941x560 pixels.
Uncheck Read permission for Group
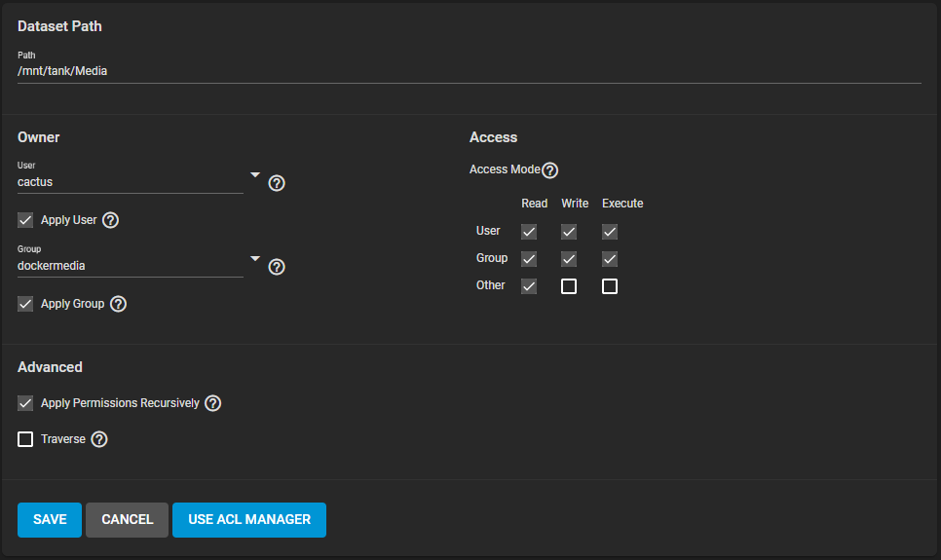[529, 259]
